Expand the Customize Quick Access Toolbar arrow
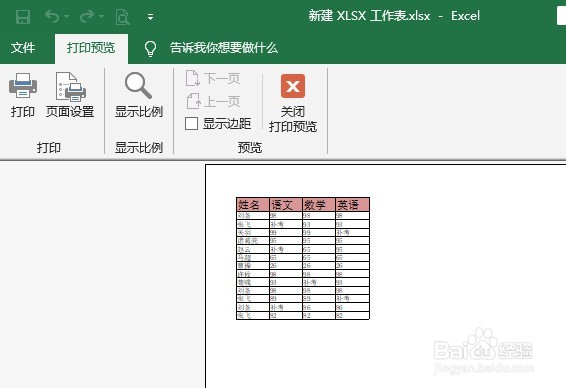 151,17
